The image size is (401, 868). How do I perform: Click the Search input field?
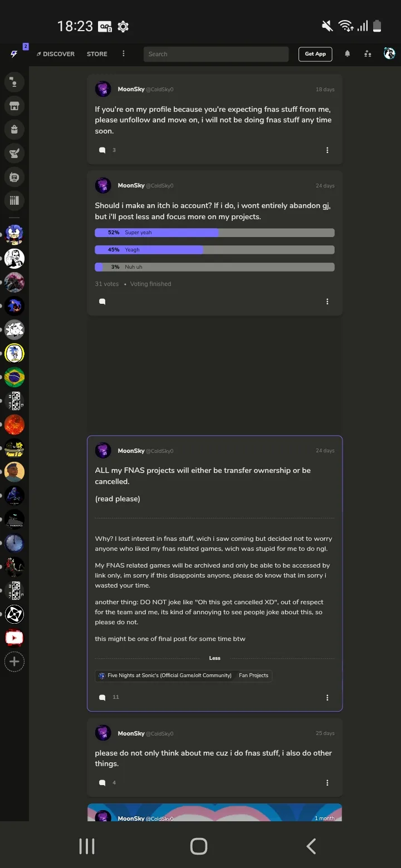click(216, 54)
